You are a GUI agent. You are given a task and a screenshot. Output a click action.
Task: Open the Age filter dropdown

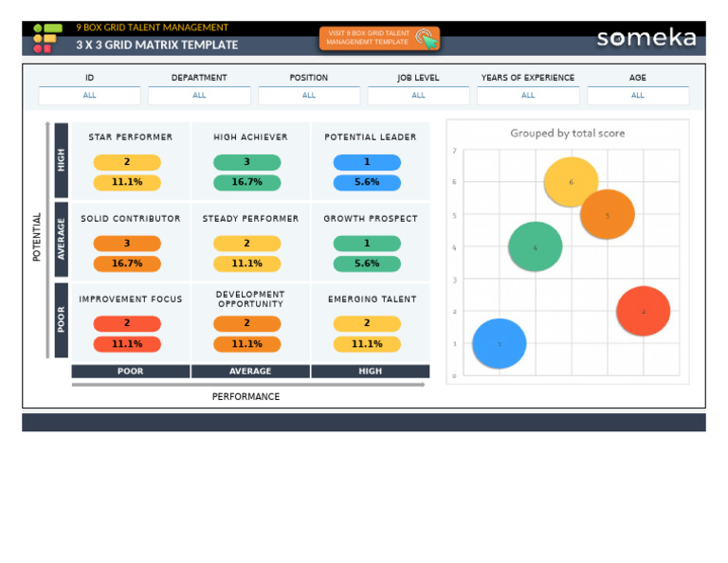(637, 95)
